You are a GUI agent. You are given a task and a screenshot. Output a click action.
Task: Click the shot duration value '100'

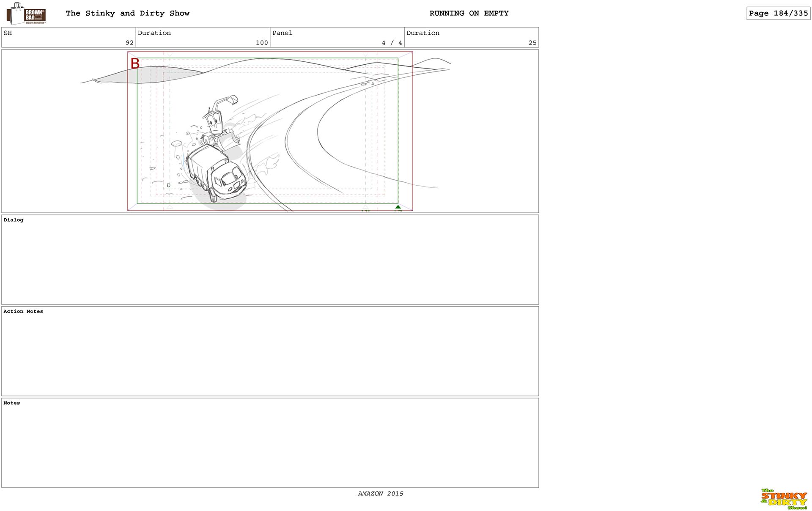coord(262,43)
